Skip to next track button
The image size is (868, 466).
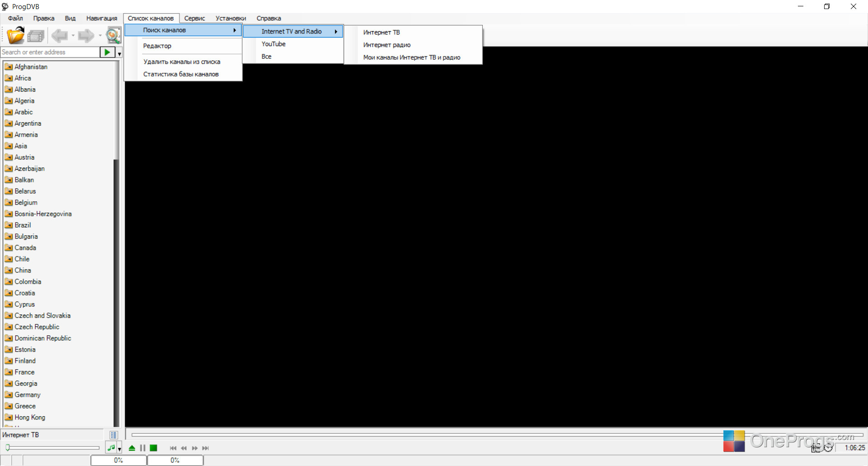point(205,448)
